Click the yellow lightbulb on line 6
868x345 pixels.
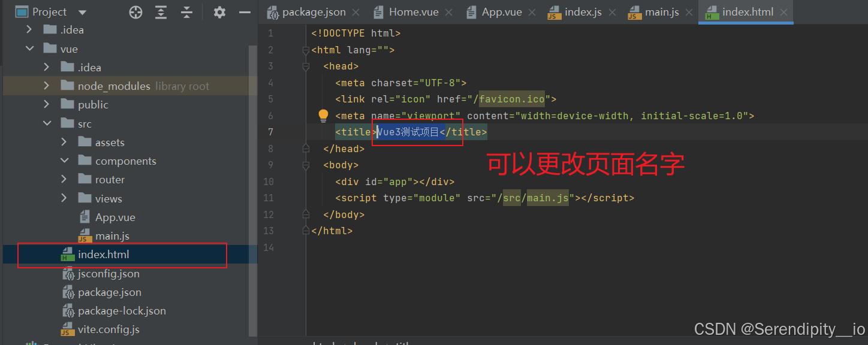pos(323,115)
